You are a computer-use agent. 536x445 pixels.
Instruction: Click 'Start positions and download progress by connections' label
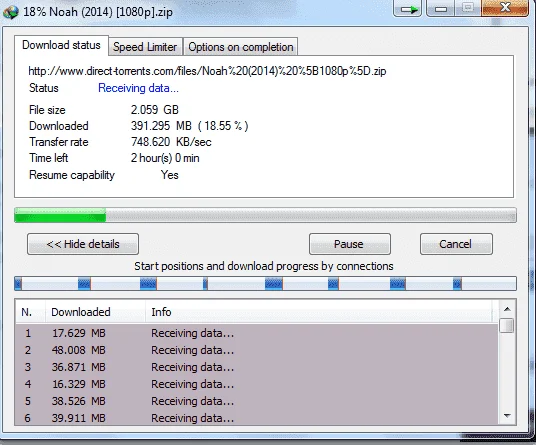(264, 266)
